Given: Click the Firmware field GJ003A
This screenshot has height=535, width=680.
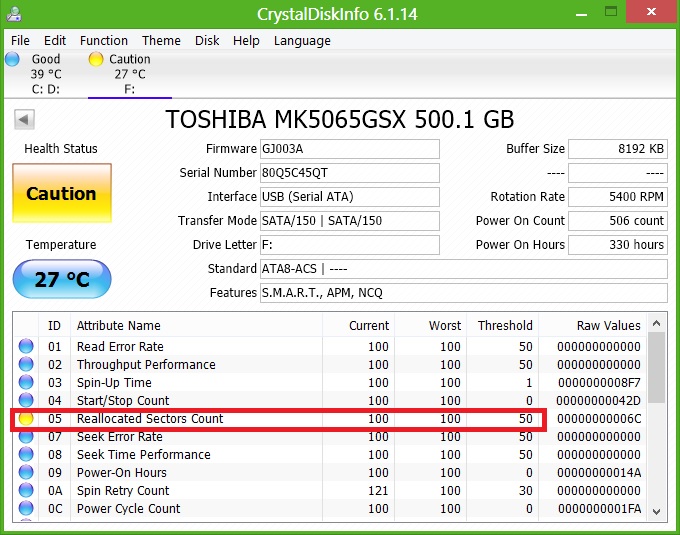Looking at the screenshot, I should click(350, 149).
